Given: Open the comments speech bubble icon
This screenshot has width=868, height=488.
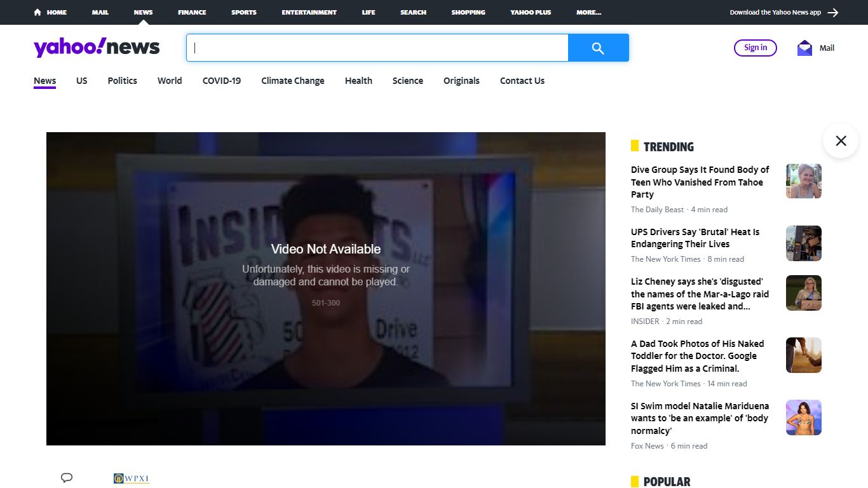Looking at the screenshot, I should tap(67, 478).
